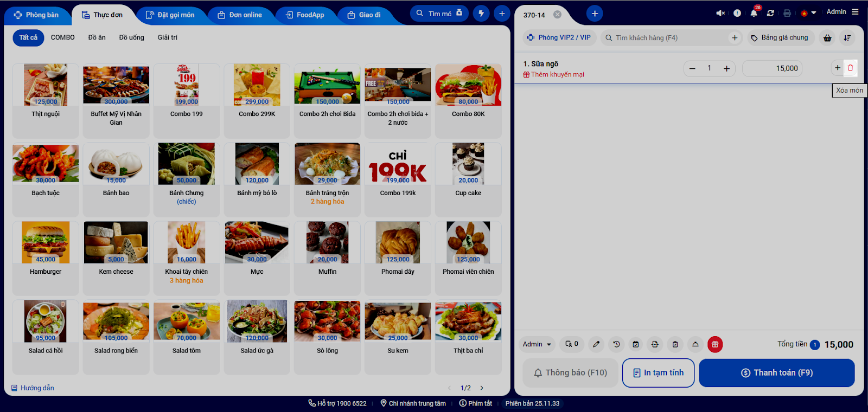Click the plus button beside the lightning bolt
Screen dimensions: 868x412
coord(502,14)
